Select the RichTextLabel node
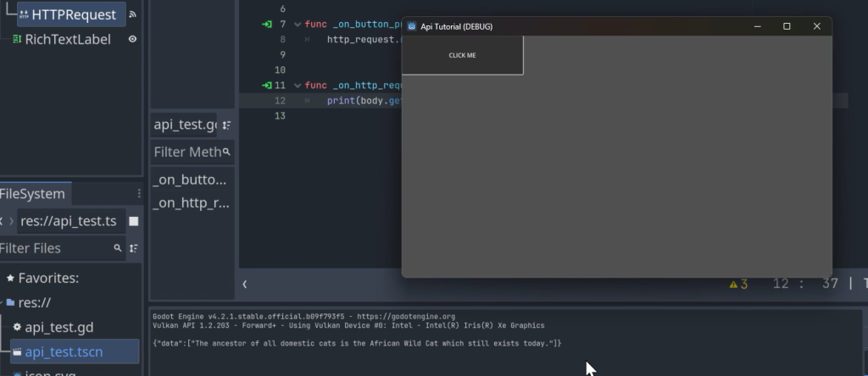The width and height of the screenshot is (868, 376). tap(68, 39)
